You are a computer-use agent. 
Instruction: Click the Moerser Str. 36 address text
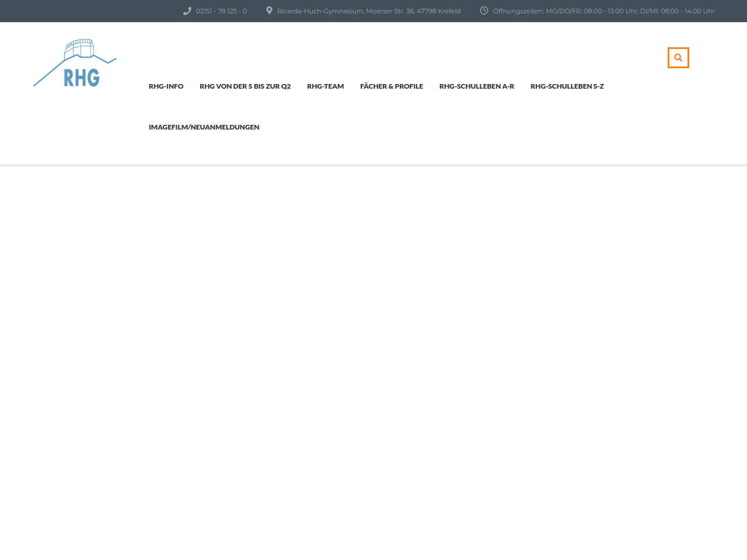(368, 11)
